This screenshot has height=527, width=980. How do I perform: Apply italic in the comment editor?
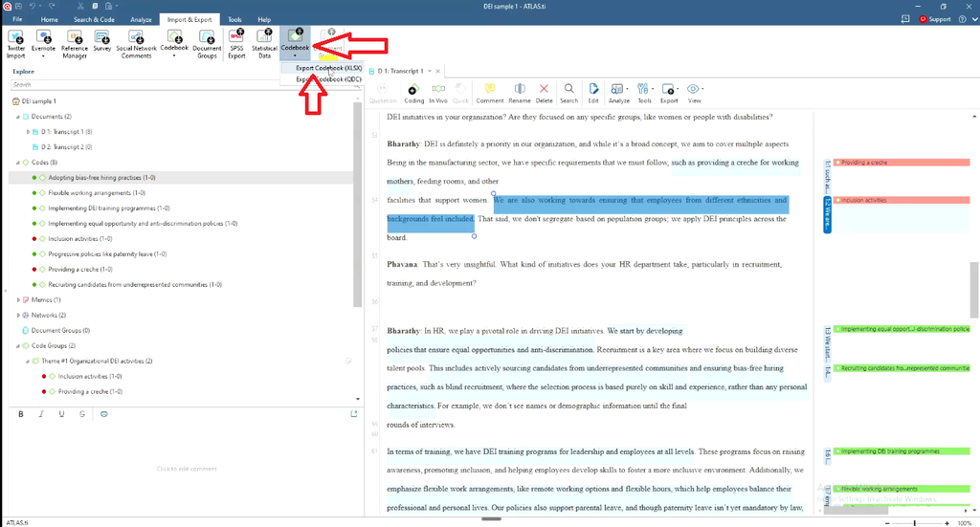(x=41, y=414)
